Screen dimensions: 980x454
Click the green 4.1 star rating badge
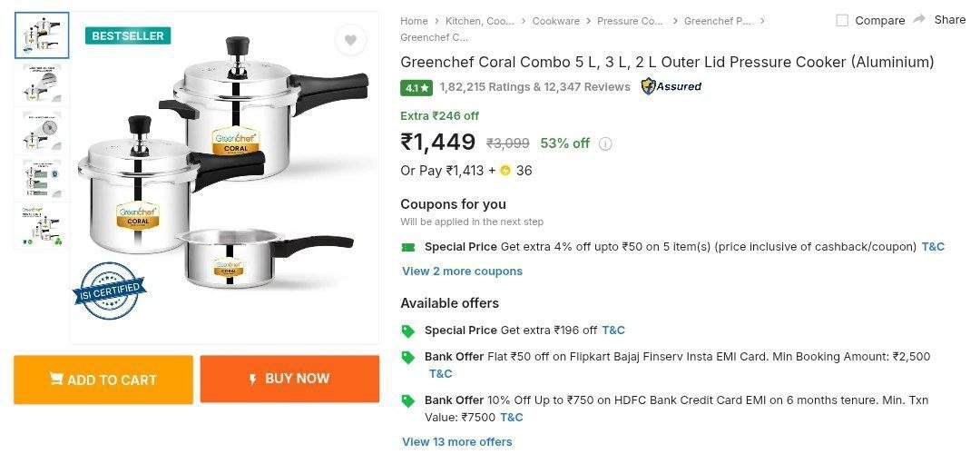[x=416, y=88]
